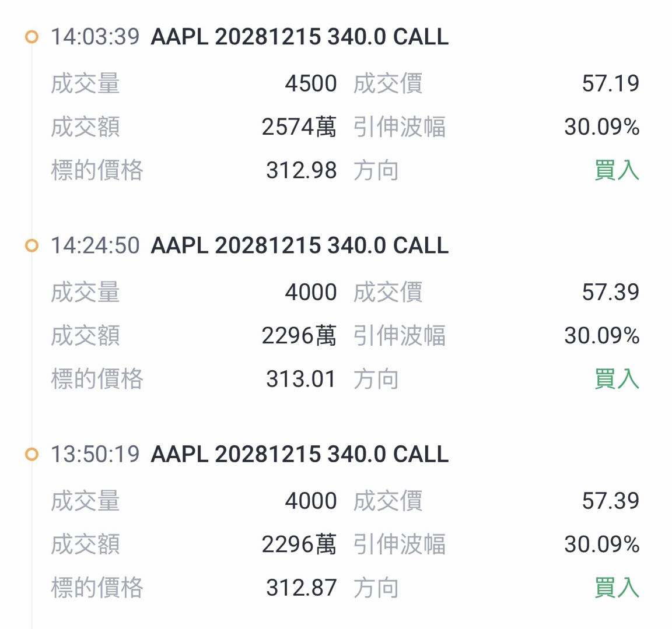
Task: Click the 312.98 underlying price
Action: (301, 170)
